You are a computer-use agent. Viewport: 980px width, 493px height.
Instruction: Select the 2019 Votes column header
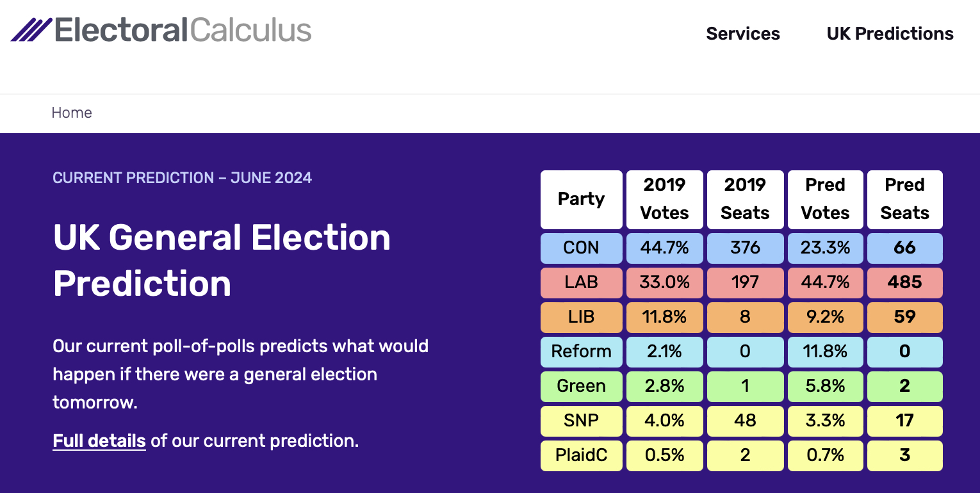665,199
